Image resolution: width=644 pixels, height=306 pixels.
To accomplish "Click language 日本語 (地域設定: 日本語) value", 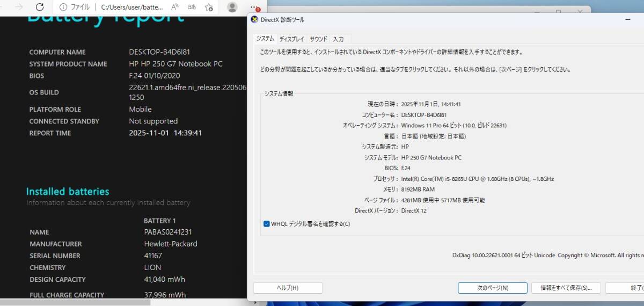I will tap(433, 136).
